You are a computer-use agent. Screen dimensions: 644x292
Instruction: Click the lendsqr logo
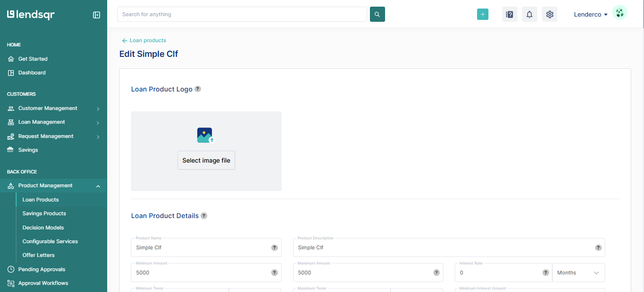pos(31,15)
